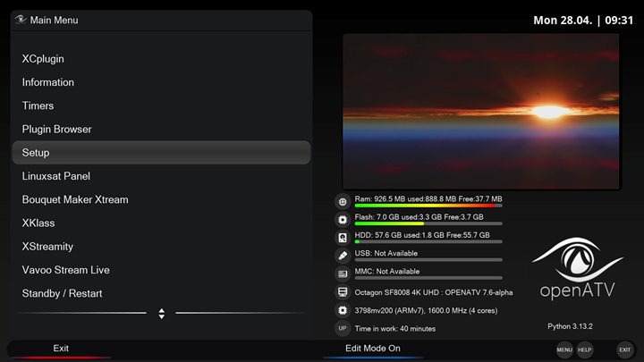
Task: Click the round MENU key icon
Action: [564, 349]
